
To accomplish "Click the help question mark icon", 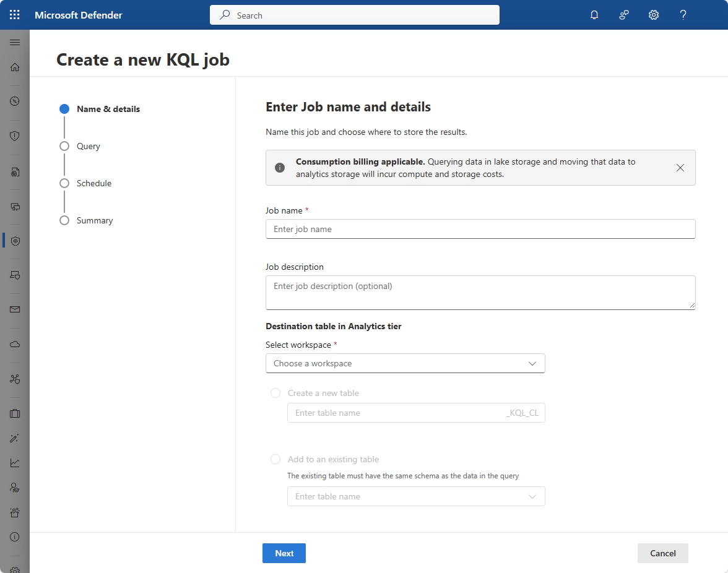I will (683, 15).
